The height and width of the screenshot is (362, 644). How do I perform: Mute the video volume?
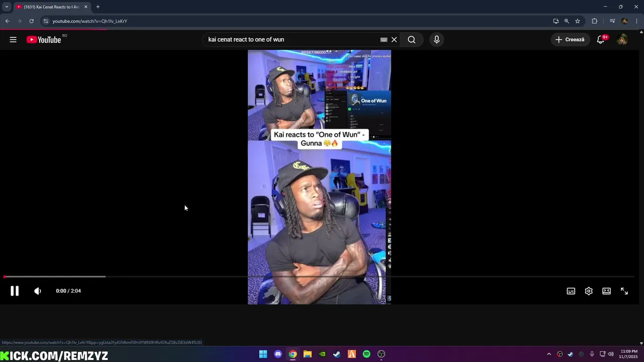(x=38, y=291)
